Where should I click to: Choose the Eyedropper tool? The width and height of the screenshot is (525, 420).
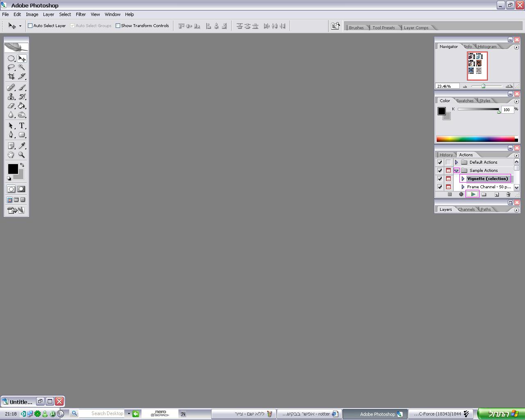coord(22,146)
